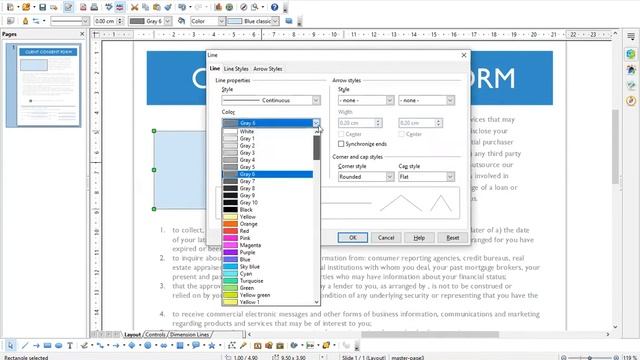The image size is (640, 360).
Task: Click the color list scroll-down arrow
Action: tap(317, 302)
